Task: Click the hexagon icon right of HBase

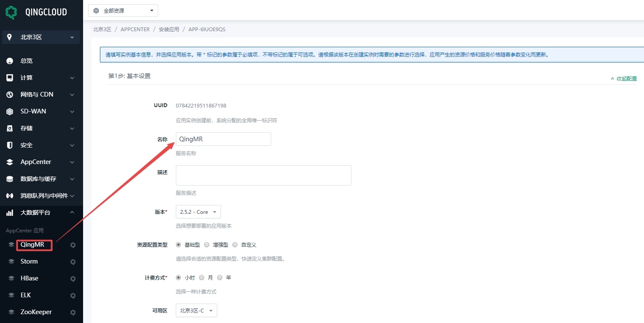Action: [73, 279]
